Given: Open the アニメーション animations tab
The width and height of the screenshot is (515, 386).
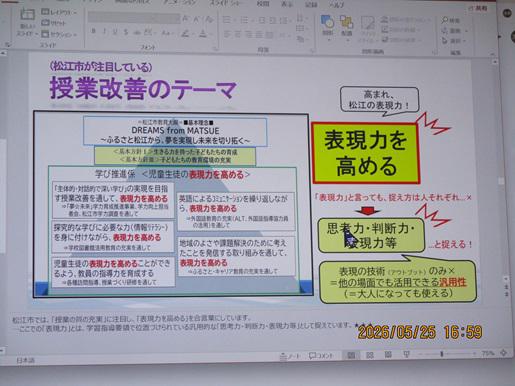Looking at the screenshot, I should click(x=180, y=2).
